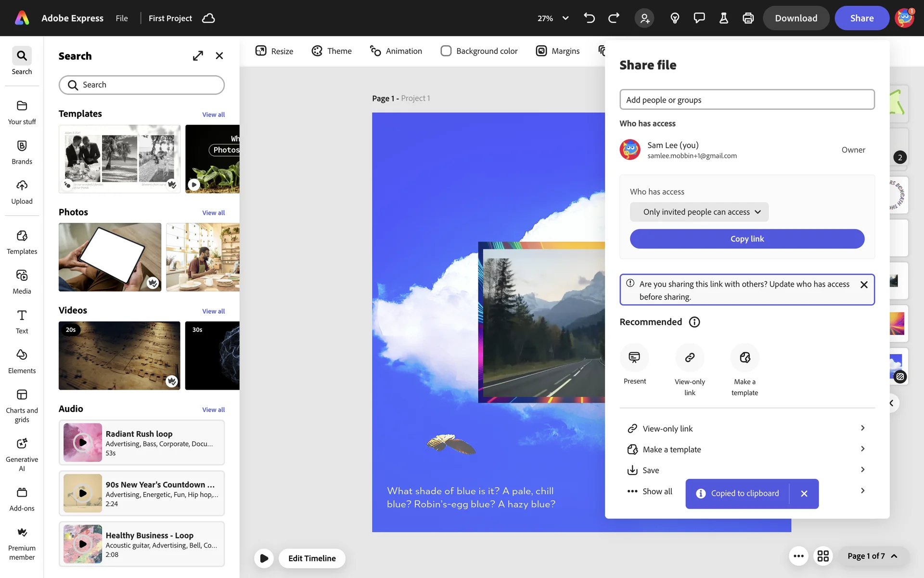Click the Background color swatch
This screenshot has width=924, height=578.
(x=446, y=51)
